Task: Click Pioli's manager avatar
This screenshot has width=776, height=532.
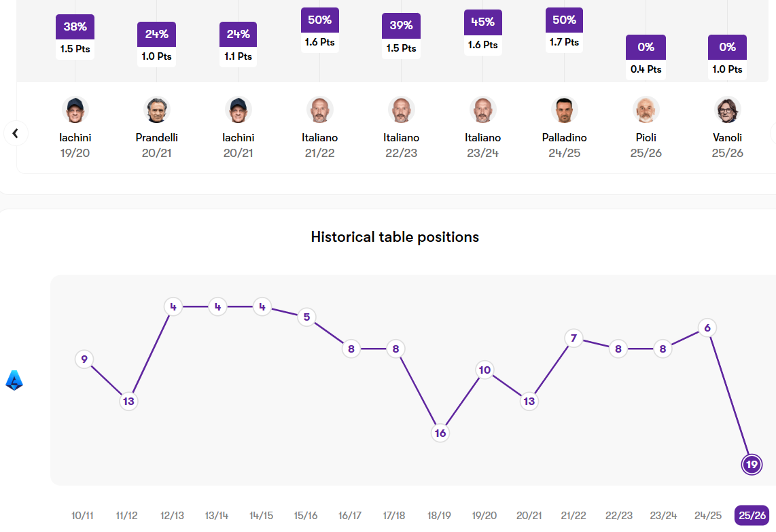Action: pyautogui.click(x=646, y=110)
